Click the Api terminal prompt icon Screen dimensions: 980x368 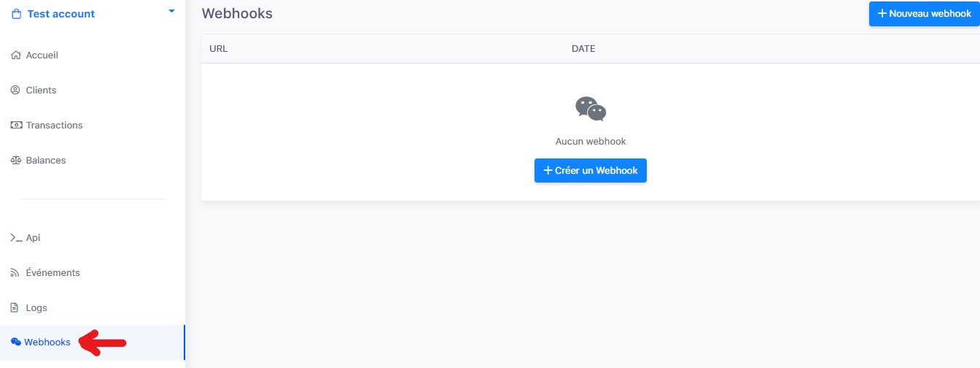click(16, 238)
